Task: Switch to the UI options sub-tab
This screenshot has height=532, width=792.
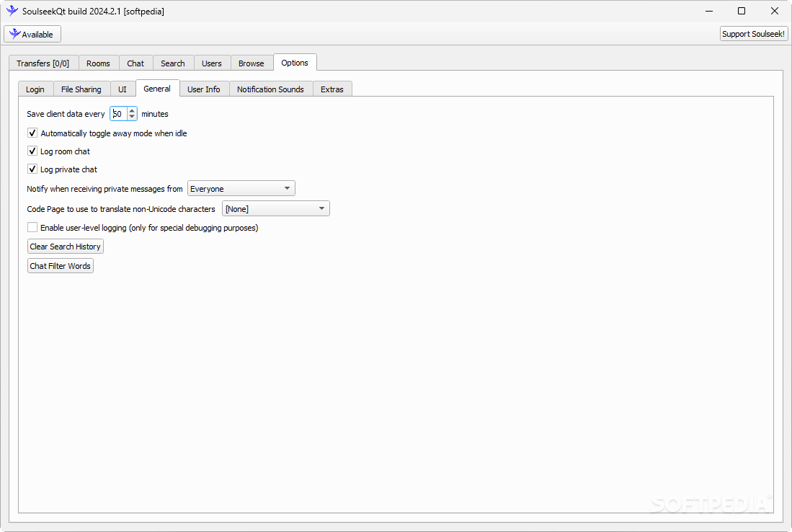Action: click(123, 89)
